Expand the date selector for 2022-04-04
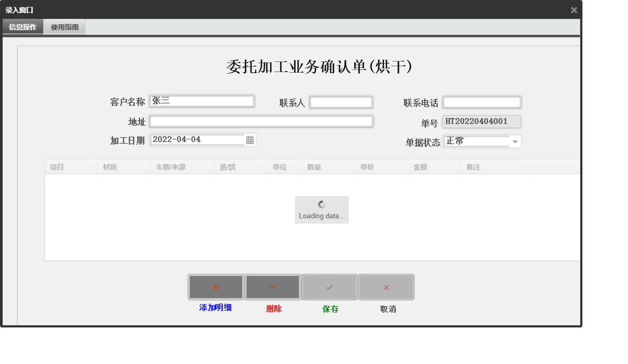The image size is (628, 364). [250, 139]
